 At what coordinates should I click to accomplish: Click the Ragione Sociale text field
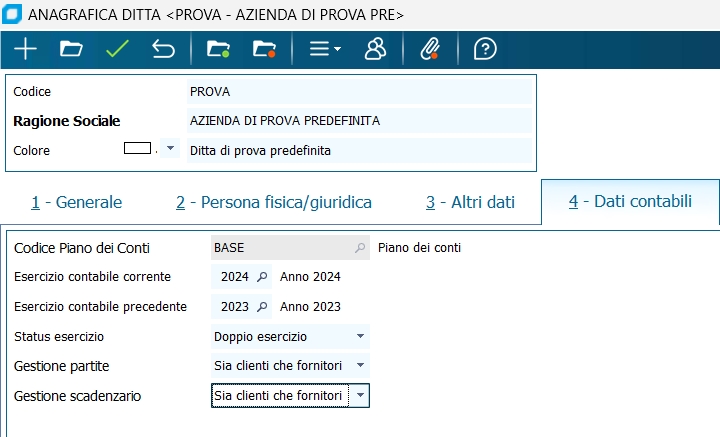360,121
